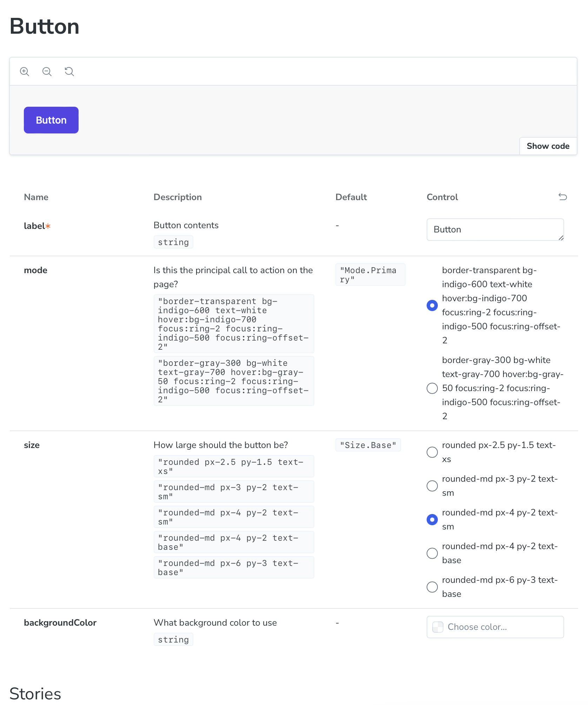588x705 pixels.
Task: Click the Choose color input field
Action: coord(495,627)
